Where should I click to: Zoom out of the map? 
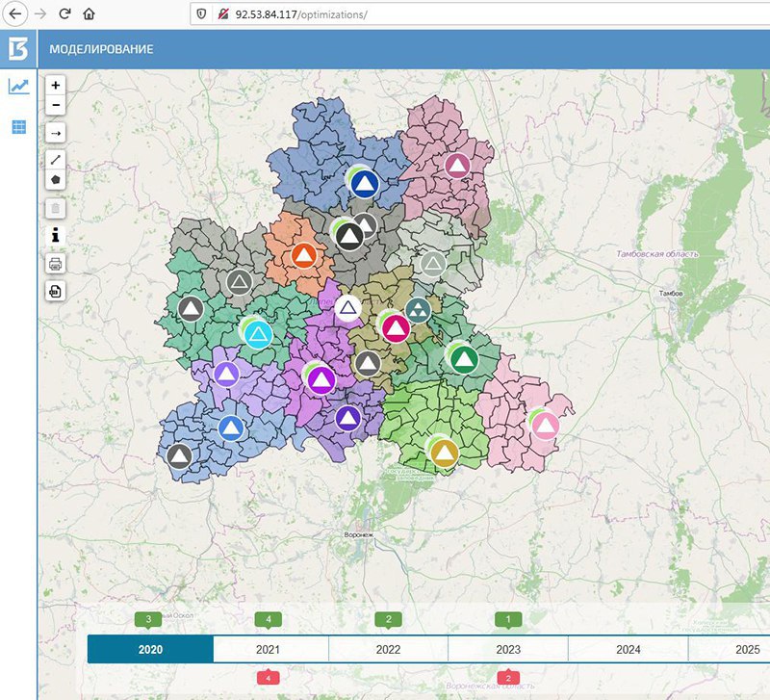point(56,105)
